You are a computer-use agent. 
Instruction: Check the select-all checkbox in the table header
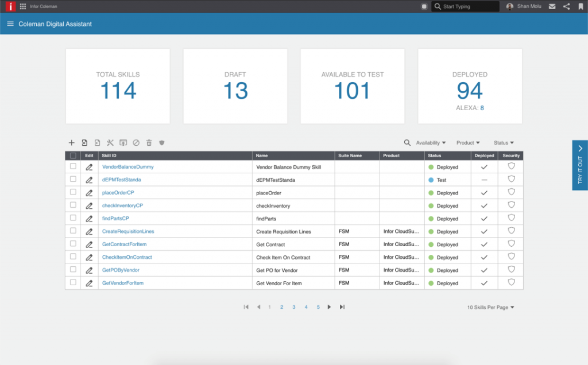pos(73,156)
